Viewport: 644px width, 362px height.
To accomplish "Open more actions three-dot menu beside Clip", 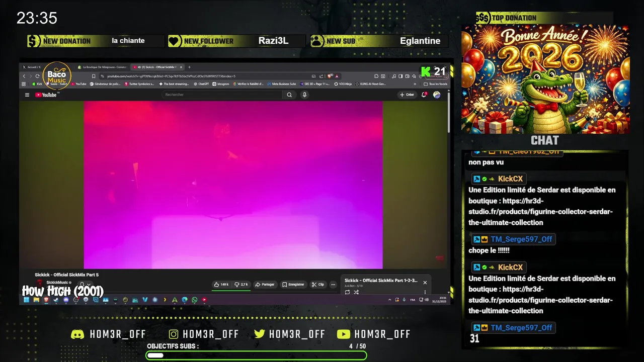I will click(333, 285).
